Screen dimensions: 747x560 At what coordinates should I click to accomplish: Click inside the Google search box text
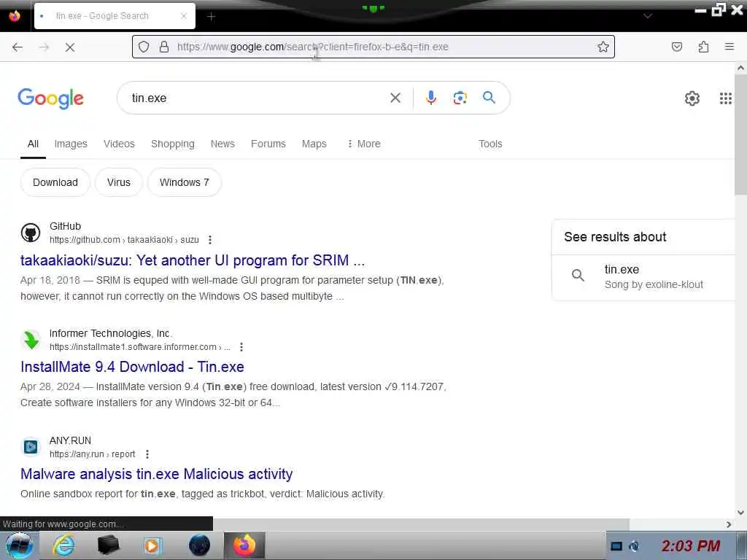tap(149, 98)
